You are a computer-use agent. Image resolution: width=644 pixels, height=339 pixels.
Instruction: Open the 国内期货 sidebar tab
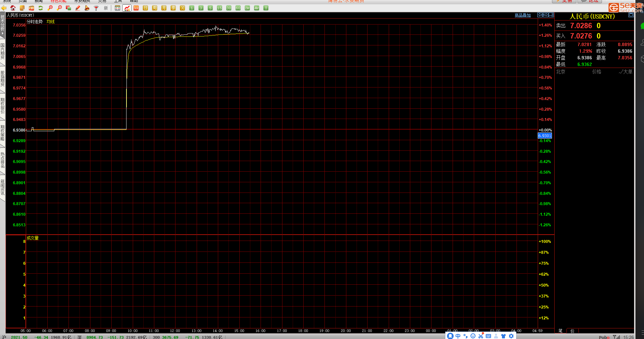click(x=3, y=51)
